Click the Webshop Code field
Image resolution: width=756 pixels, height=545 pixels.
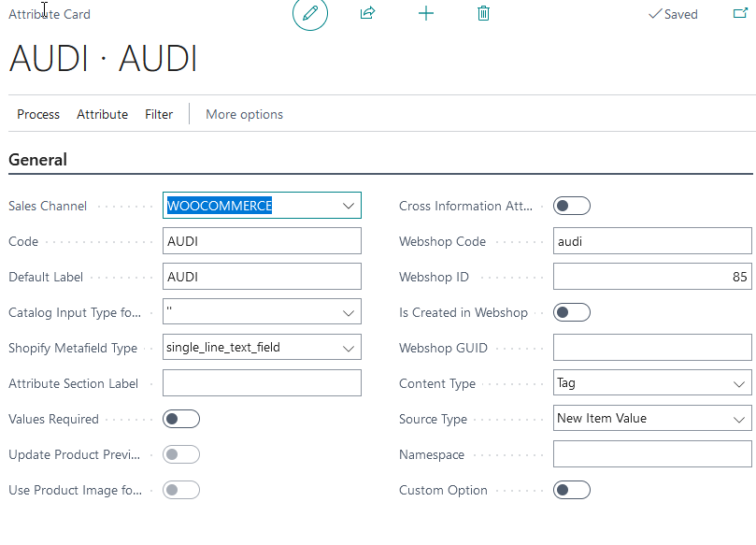point(652,241)
